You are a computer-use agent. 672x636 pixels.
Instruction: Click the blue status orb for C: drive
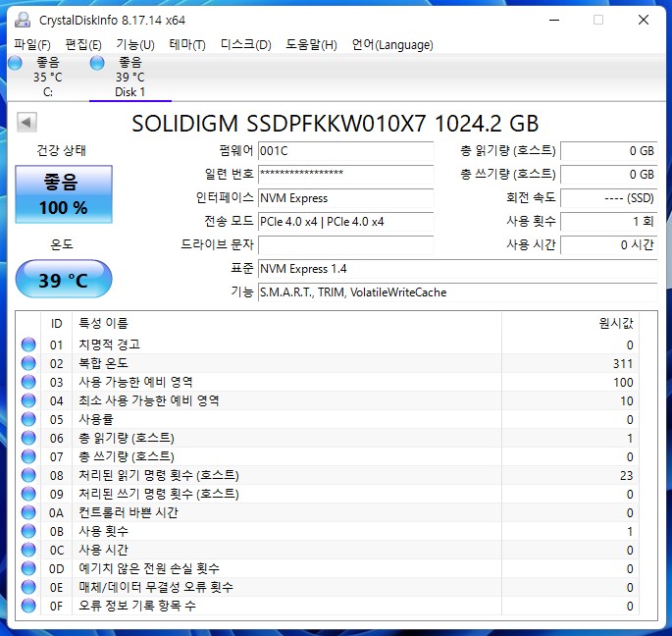(15, 63)
